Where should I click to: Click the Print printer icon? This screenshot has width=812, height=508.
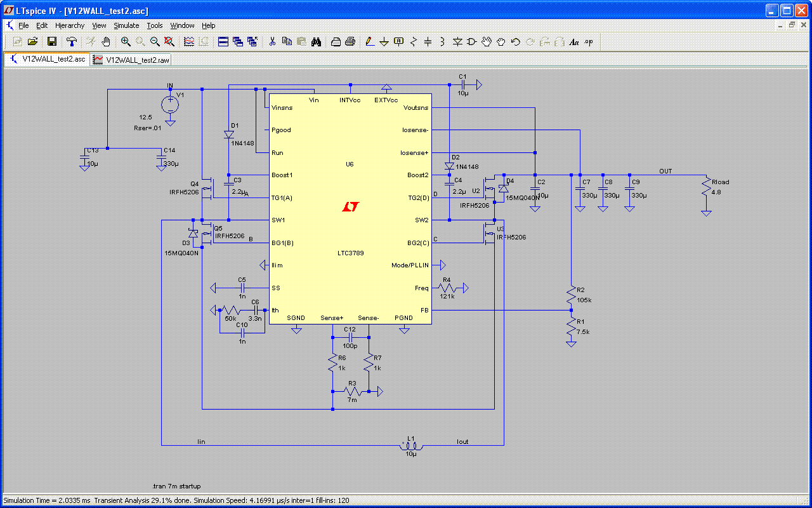point(350,42)
